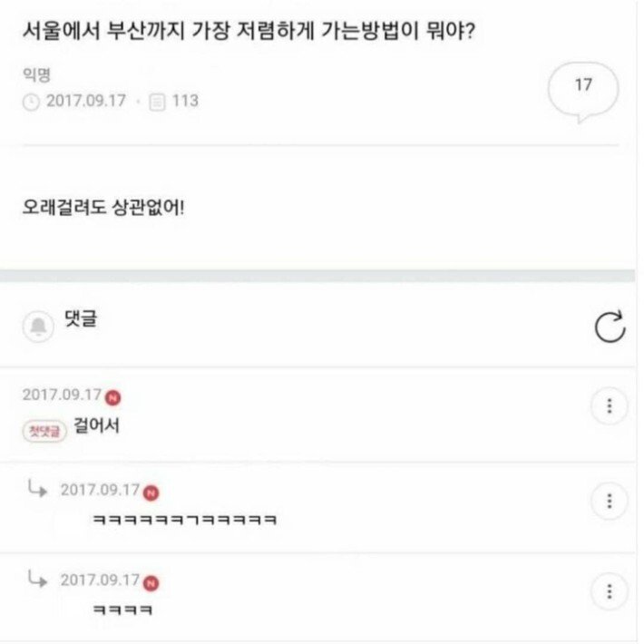Click the reply arrow on the first reply

38,490
